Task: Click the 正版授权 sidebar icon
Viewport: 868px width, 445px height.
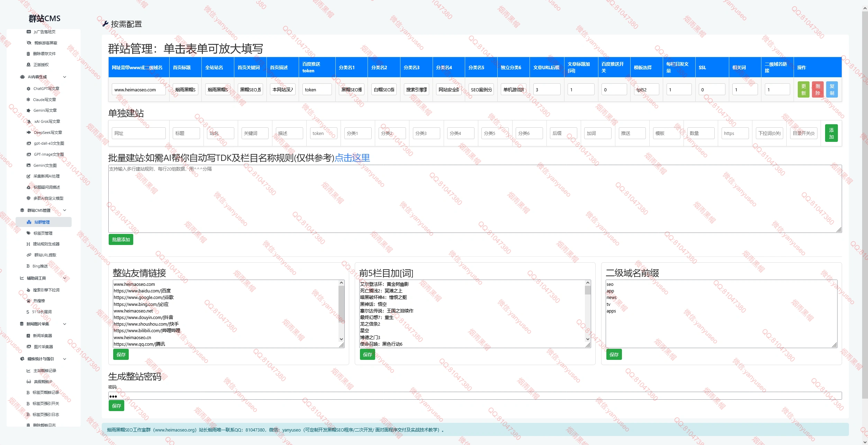Action: click(29, 65)
